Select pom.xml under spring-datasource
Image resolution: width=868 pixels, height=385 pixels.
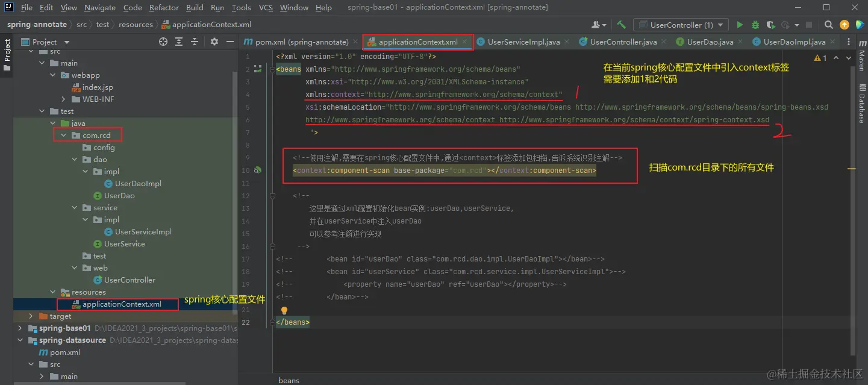[65, 352]
